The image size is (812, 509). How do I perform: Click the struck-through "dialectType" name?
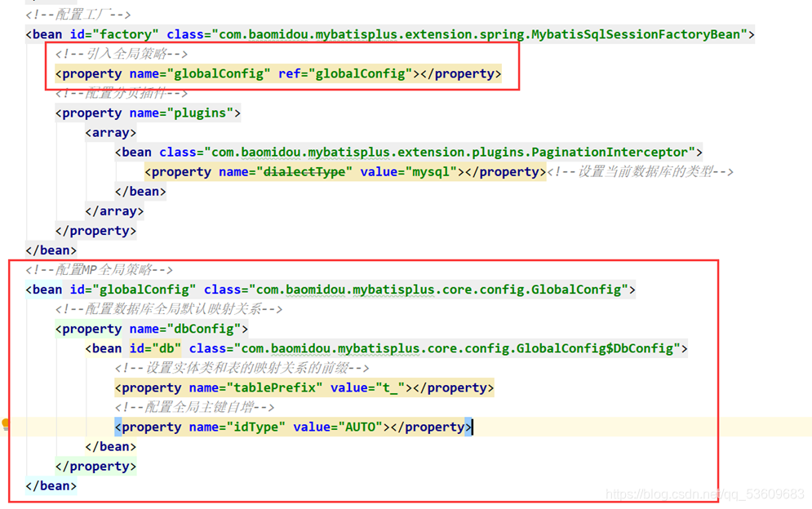point(304,172)
